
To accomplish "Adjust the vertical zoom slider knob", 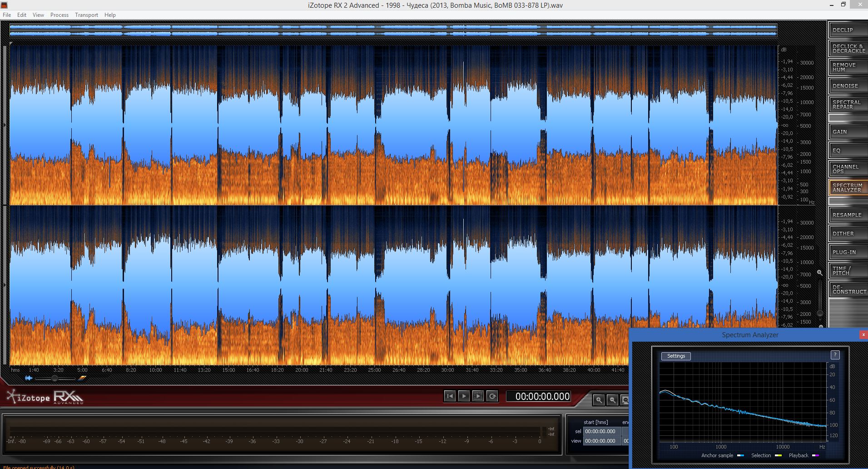I will point(820,313).
